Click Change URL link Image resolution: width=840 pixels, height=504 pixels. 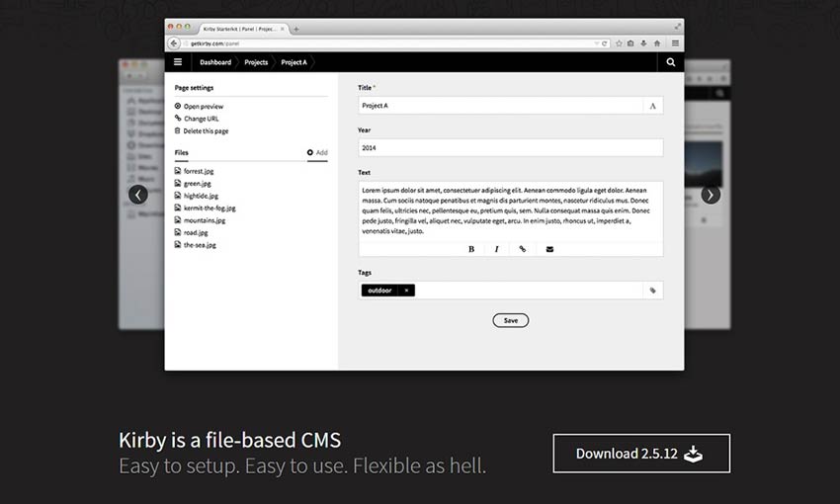tap(202, 119)
